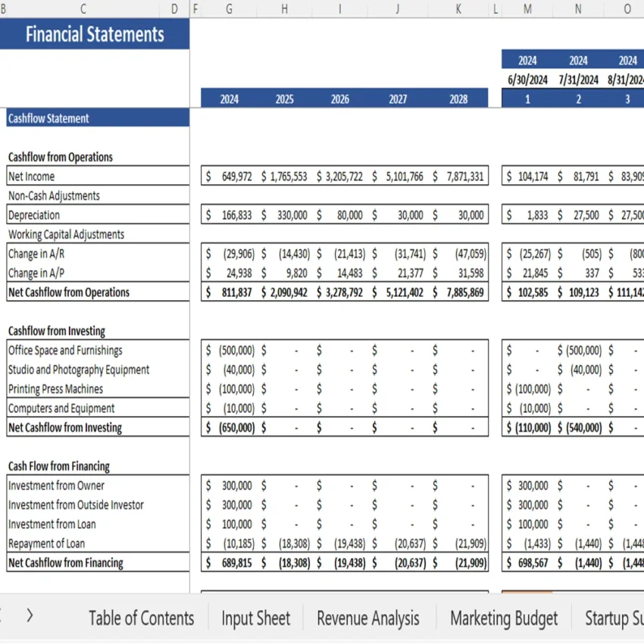Click the Financial Statements title banner

pos(95,34)
